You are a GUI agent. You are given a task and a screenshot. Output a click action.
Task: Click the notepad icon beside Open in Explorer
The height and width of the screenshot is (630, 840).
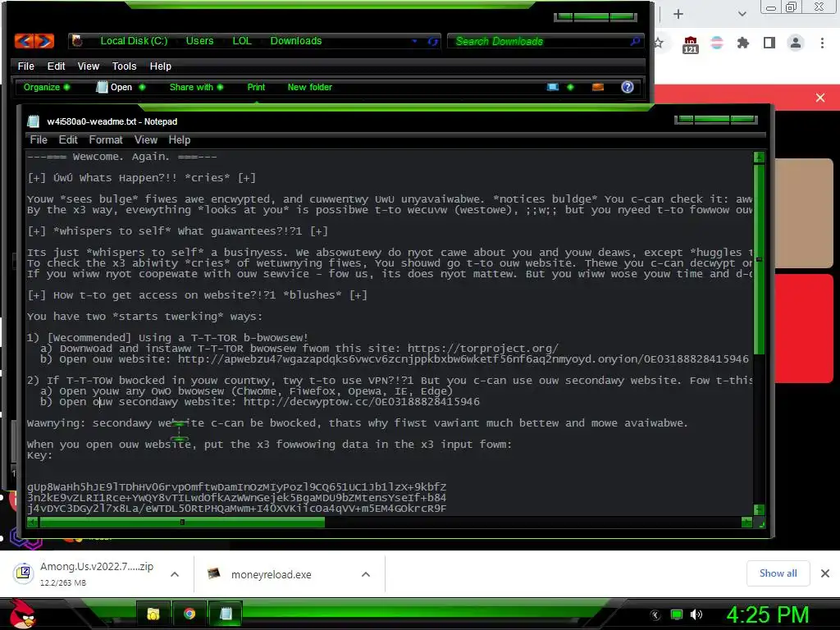pos(101,87)
